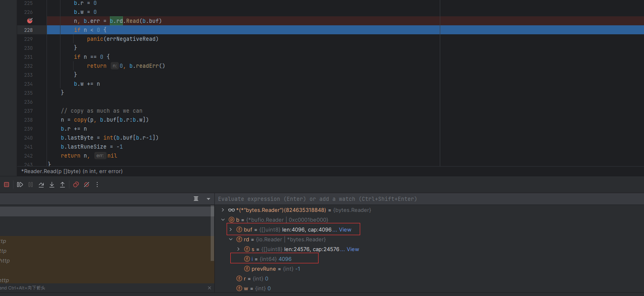The image size is (644, 296).
Task: Click the 'err:' inlay hint on line 242
Action: 100,156
